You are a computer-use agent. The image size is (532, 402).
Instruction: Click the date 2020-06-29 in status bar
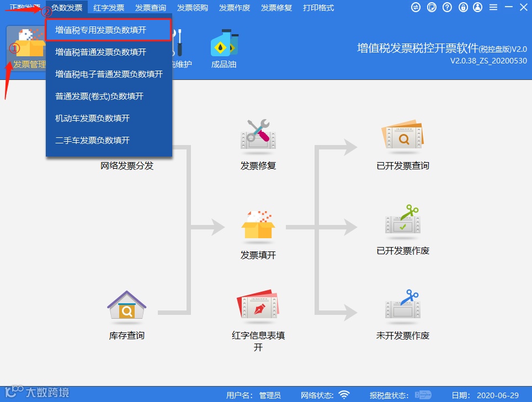point(498,395)
